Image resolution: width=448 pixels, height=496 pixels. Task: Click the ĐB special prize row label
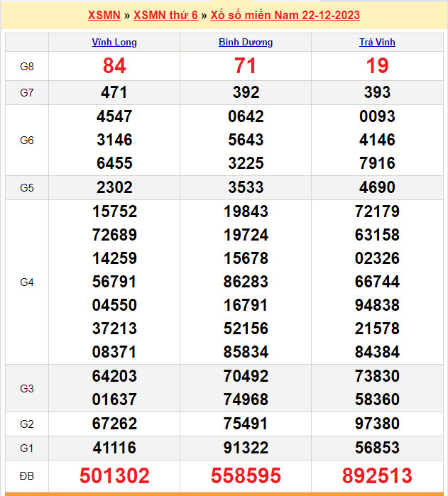click(x=27, y=475)
